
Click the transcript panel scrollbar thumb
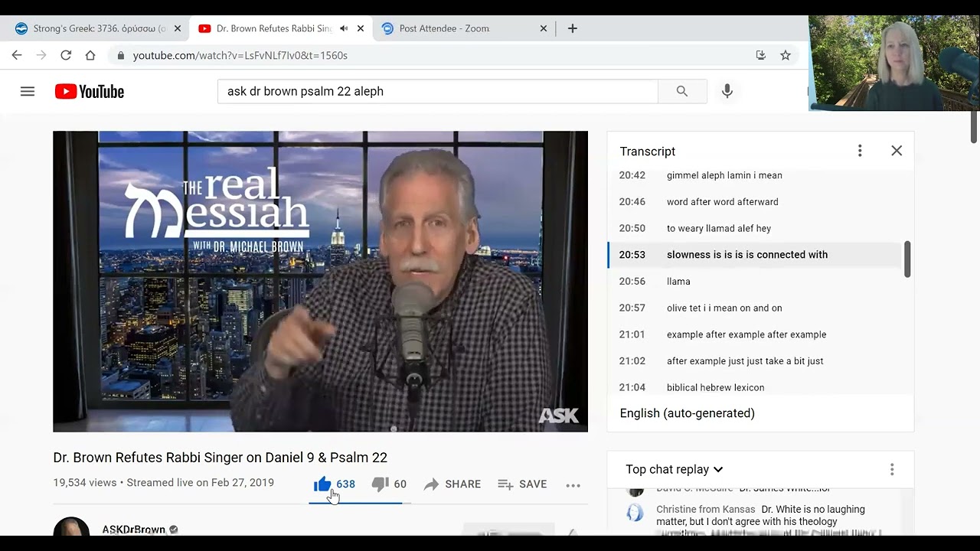pyautogui.click(x=907, y=259)
